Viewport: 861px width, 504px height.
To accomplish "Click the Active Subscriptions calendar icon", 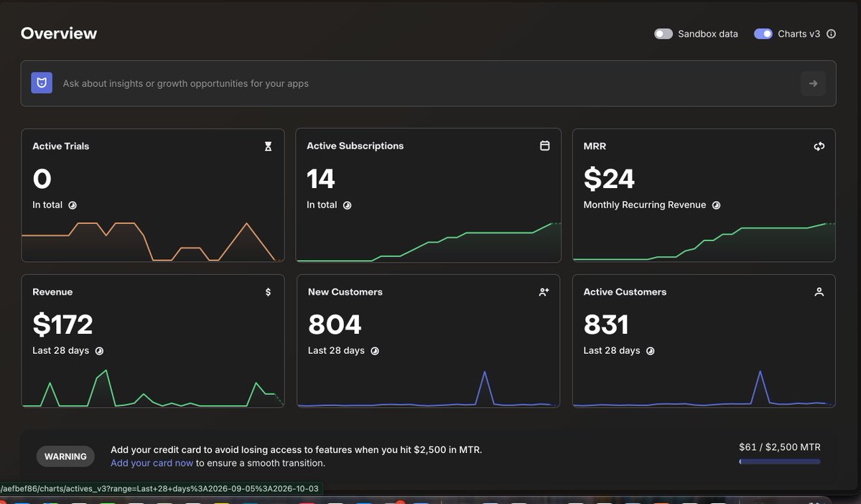I will (545, 146).
